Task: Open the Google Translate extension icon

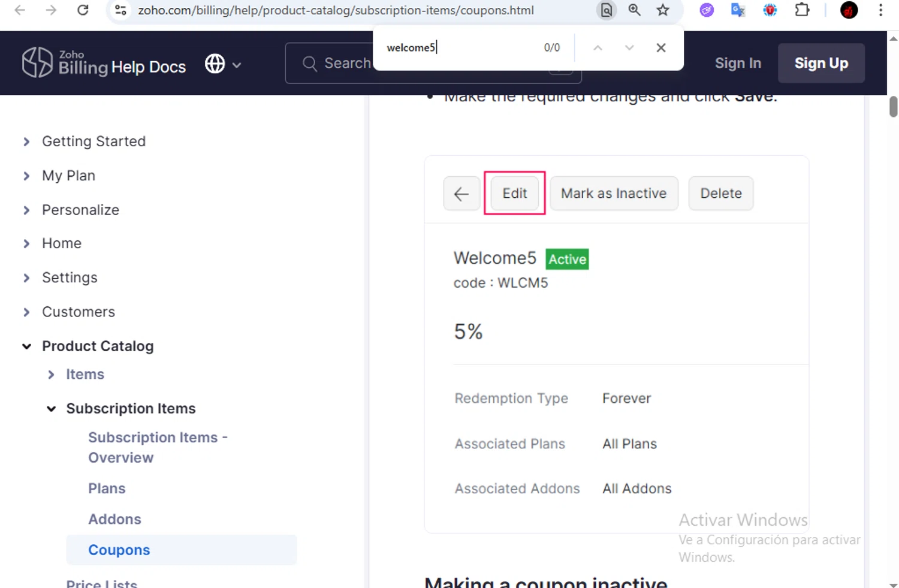Action: click(738, 10)
